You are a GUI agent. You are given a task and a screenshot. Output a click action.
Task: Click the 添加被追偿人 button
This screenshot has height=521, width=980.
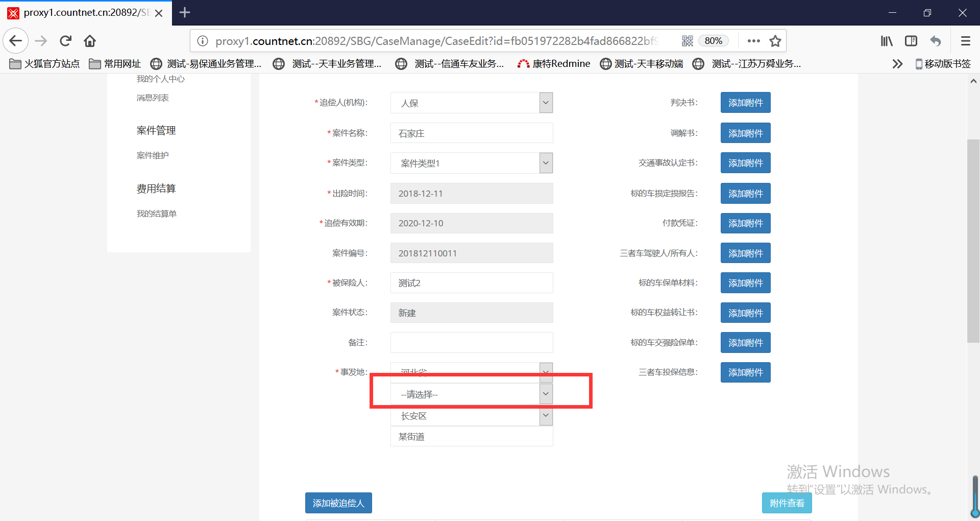coord(338,503)
